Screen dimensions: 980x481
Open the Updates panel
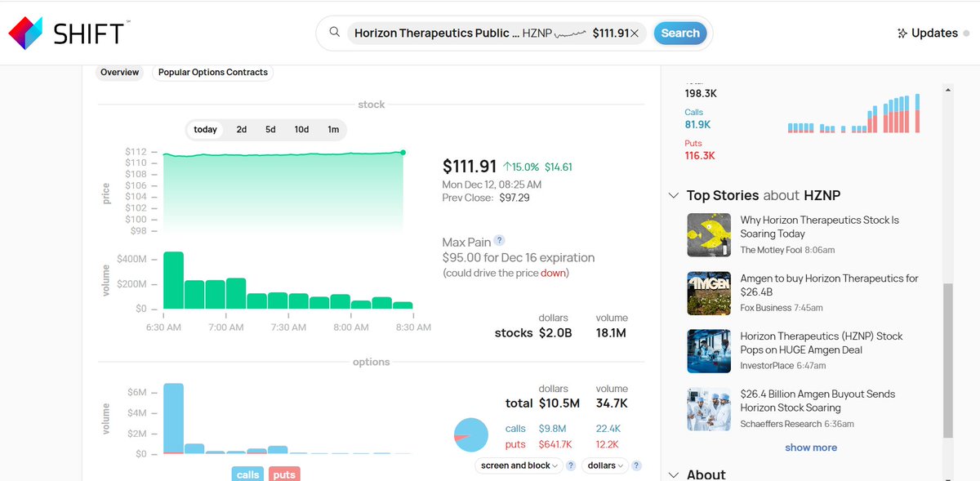pyautogui.click(x=933, y=33)
